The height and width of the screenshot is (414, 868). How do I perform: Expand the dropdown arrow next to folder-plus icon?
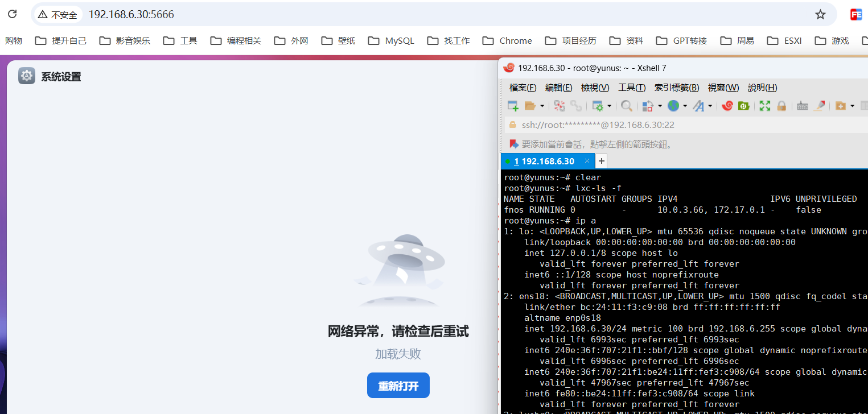point(852,106)
